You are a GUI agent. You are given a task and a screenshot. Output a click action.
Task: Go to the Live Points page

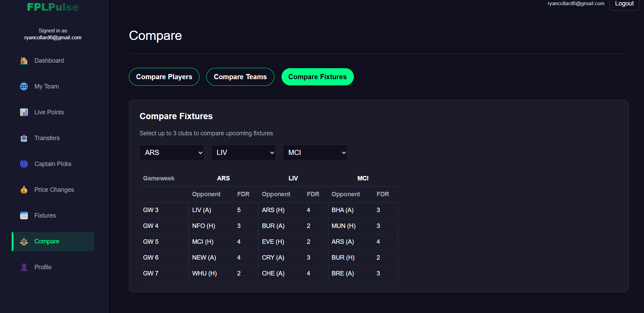pyautogui.click(x=49, y=112)
